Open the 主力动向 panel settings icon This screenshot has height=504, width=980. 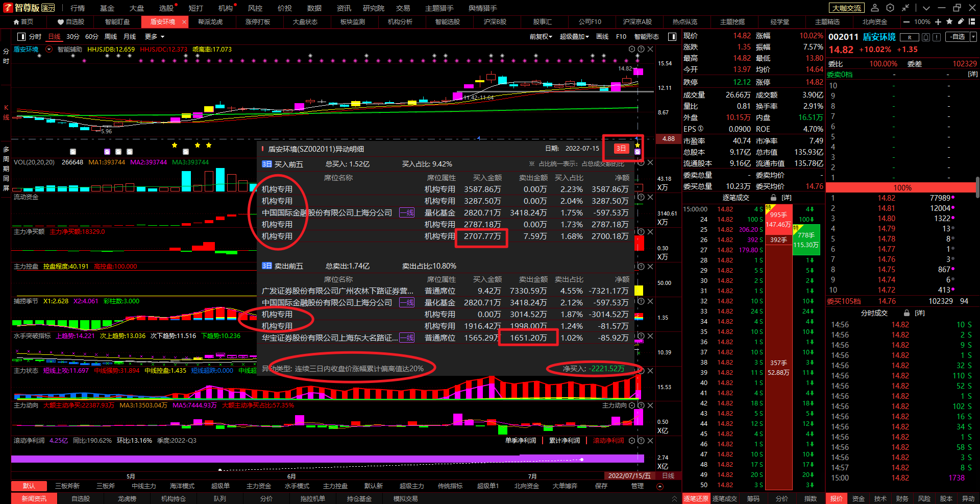[x=632, y=405]
